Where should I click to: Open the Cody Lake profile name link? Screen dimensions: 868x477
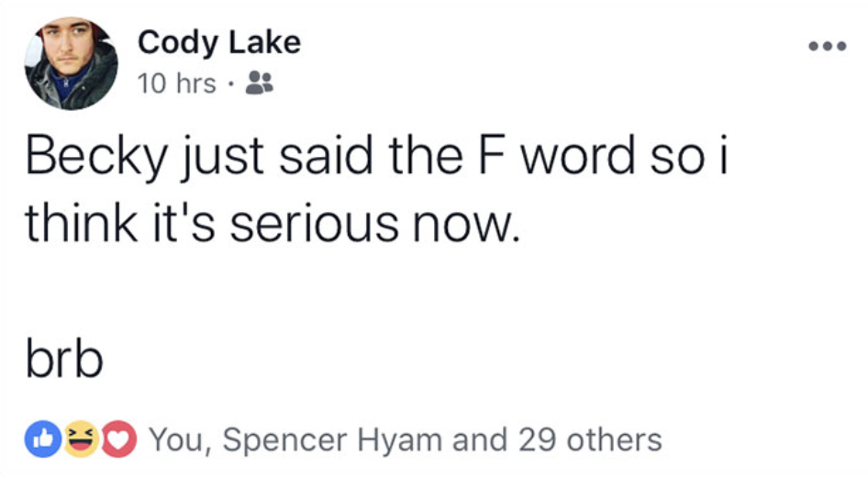click(219, 42)
